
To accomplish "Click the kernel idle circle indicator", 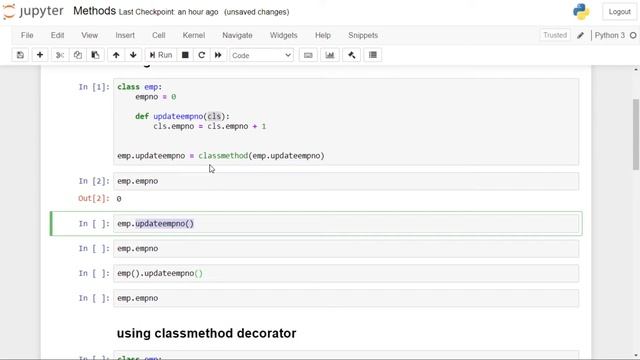I will tap(633, 36).
